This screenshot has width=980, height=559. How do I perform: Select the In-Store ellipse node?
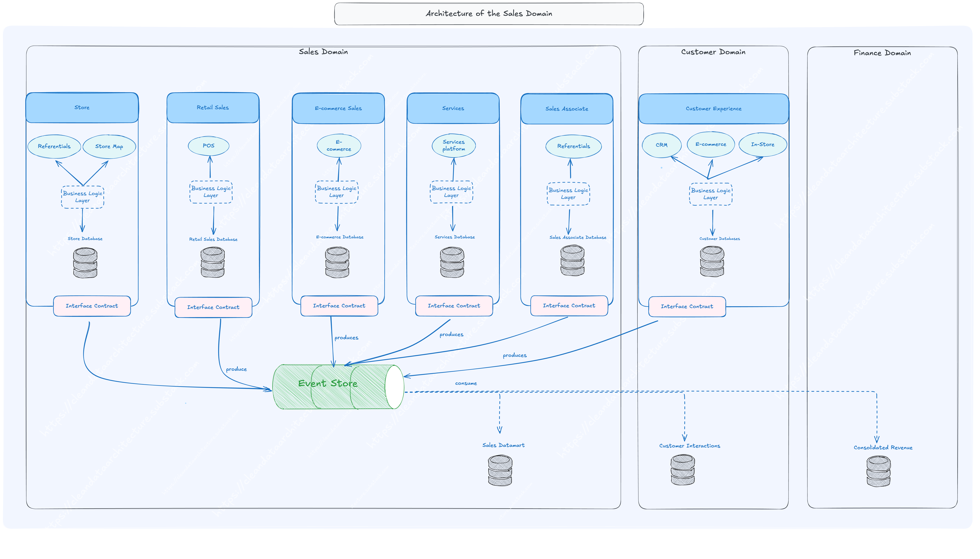[x=762, y=144]
